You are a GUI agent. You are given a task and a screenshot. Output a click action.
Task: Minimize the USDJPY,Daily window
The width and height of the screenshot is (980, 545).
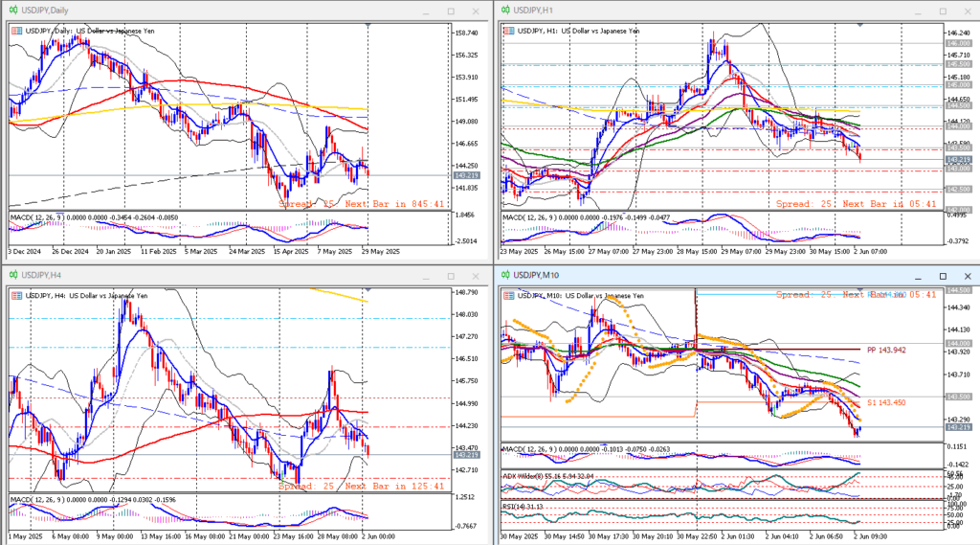tap(426, 11)
